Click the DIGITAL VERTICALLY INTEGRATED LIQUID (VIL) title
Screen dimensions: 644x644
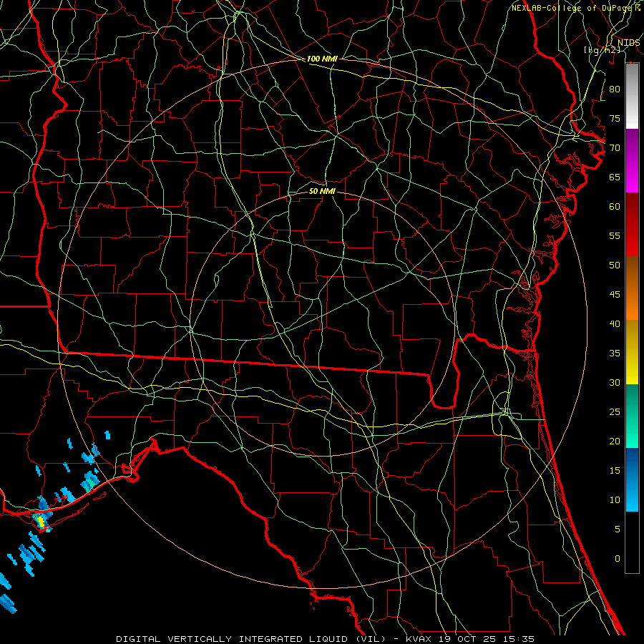(252, 639)
